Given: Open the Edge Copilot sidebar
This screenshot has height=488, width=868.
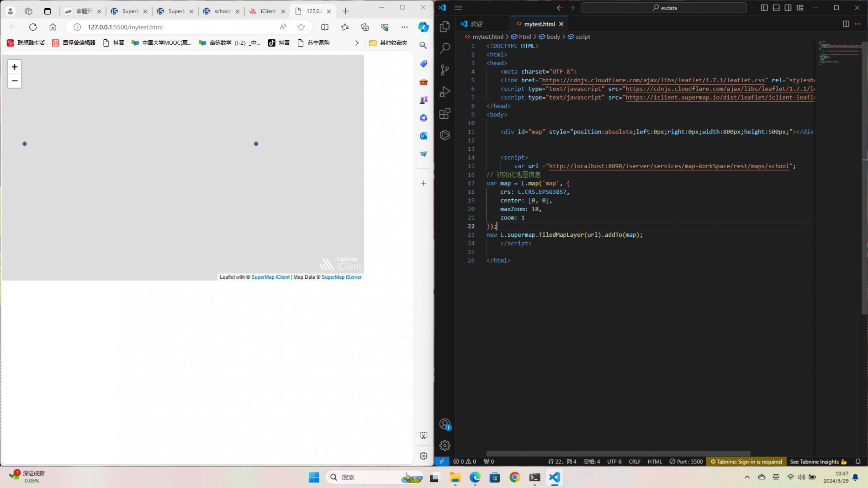Looking at the screenshot, I should pyautogui.click(x=423, y=27).
